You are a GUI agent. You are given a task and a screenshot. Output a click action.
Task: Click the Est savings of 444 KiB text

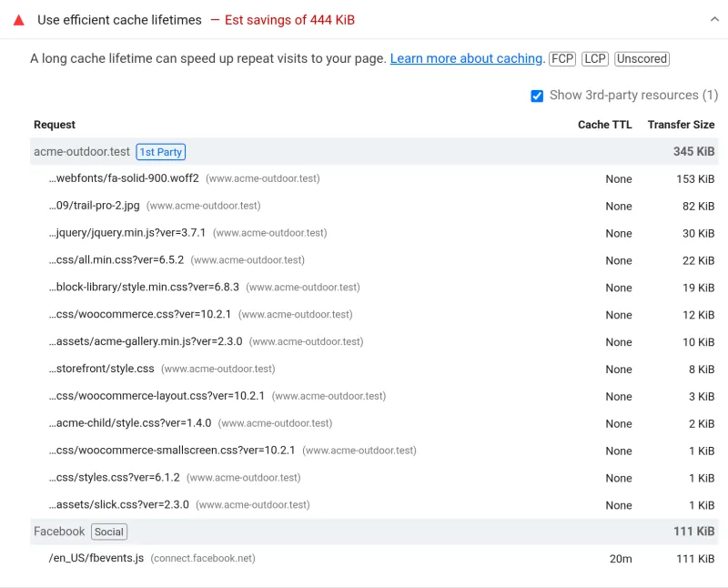pyautogui.click(x=289, y=20)
